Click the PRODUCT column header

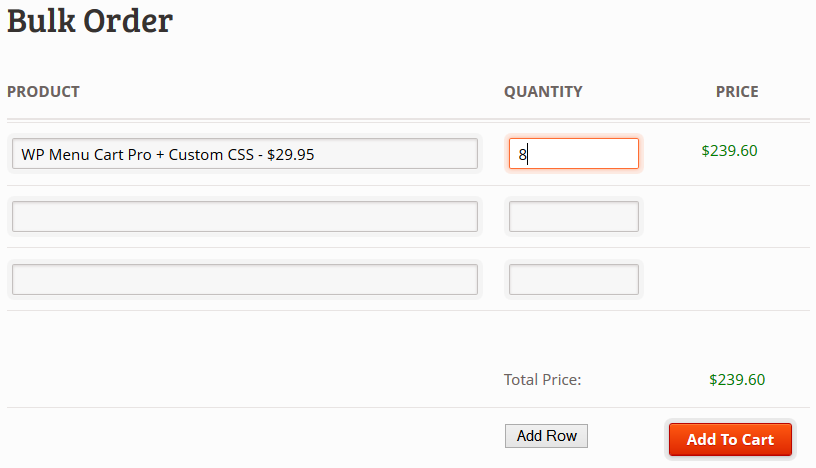point(43,92)
